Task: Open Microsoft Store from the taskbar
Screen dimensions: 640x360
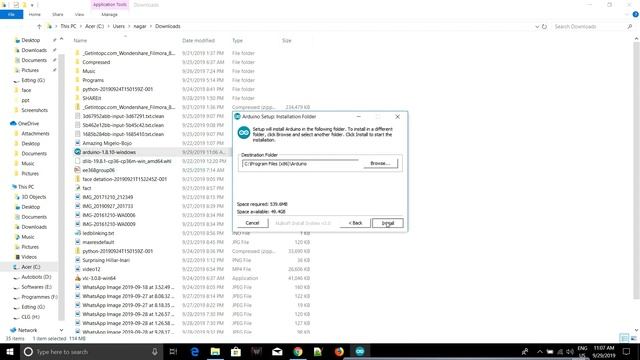Action: (x=236, y=351)
